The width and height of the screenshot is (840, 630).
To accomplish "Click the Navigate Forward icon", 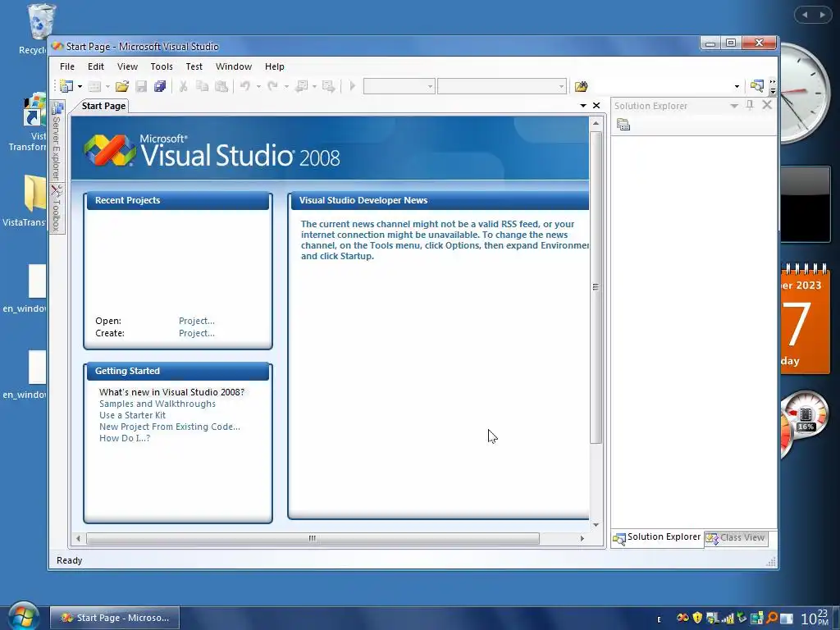I will click(328, 86).
